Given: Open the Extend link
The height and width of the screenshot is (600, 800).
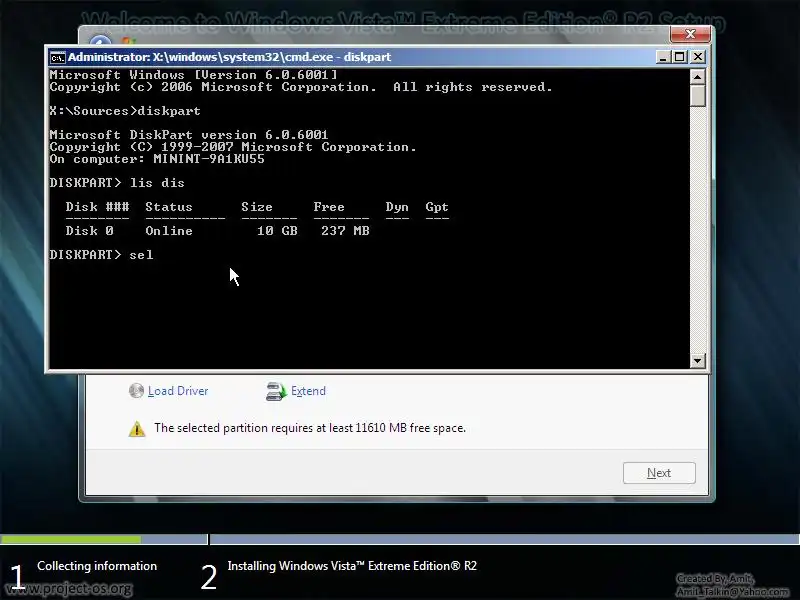Looking at the screenshot, I should (308, 391).
